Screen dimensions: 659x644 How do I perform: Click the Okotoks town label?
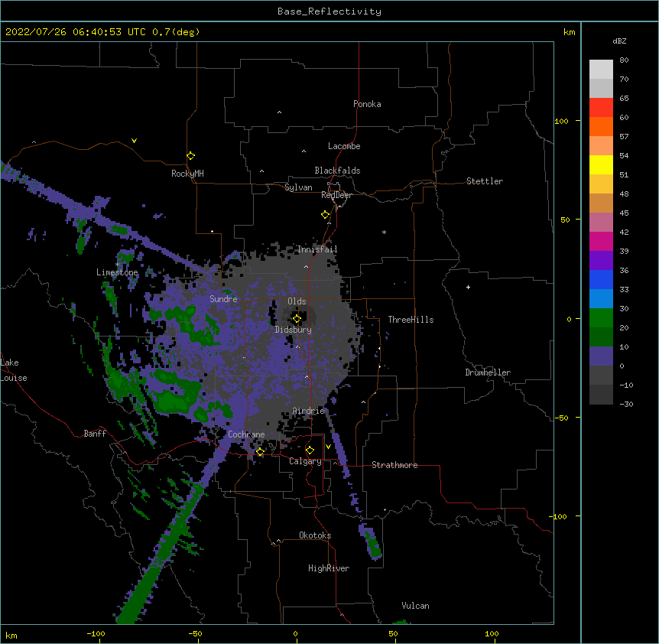(315, 535)
